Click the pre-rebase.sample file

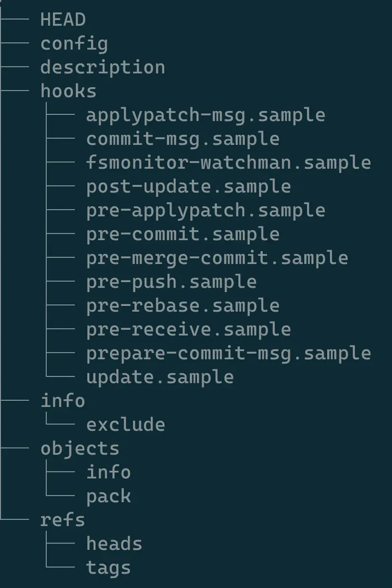[183, 306]
